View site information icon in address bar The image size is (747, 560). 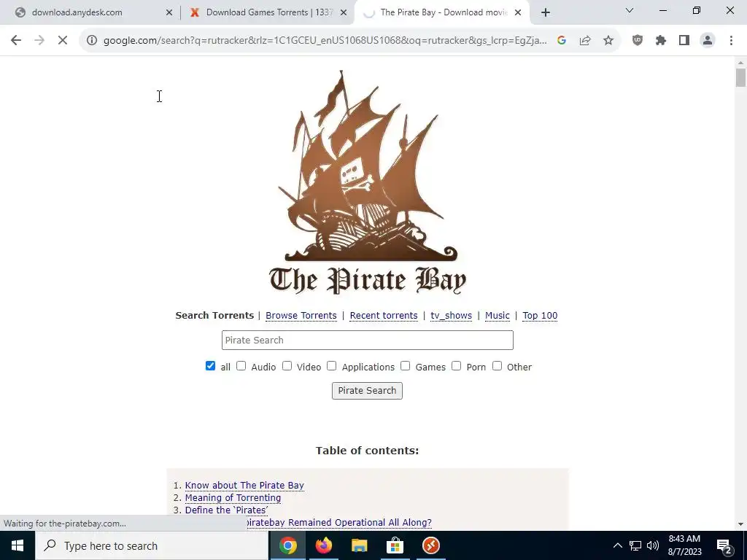(91, 41)
